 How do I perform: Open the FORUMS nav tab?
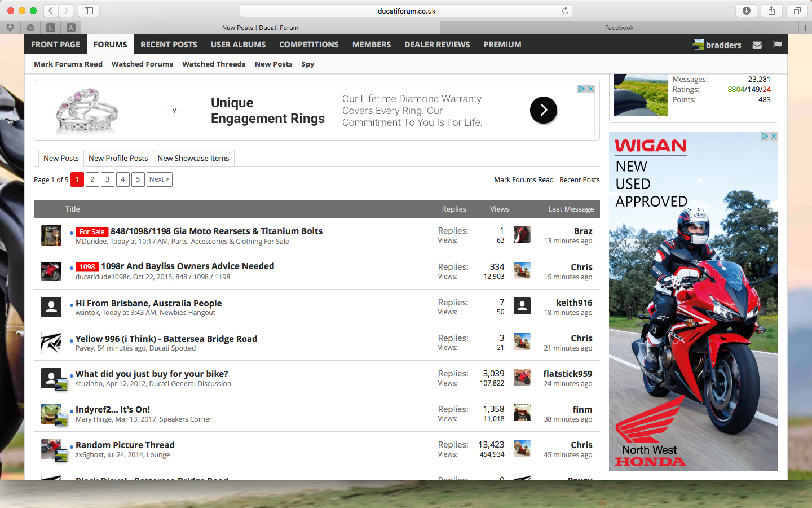pos(111,45)
